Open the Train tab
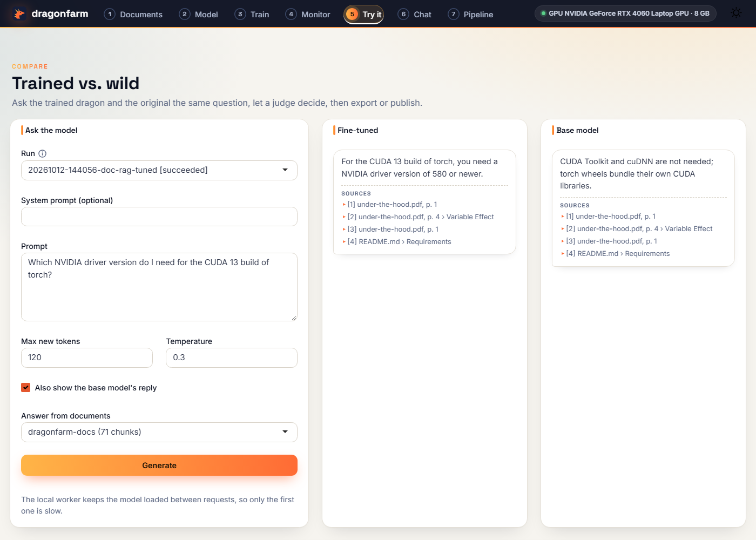The height and width of the screenshot is (540, 756). [252, 15]
